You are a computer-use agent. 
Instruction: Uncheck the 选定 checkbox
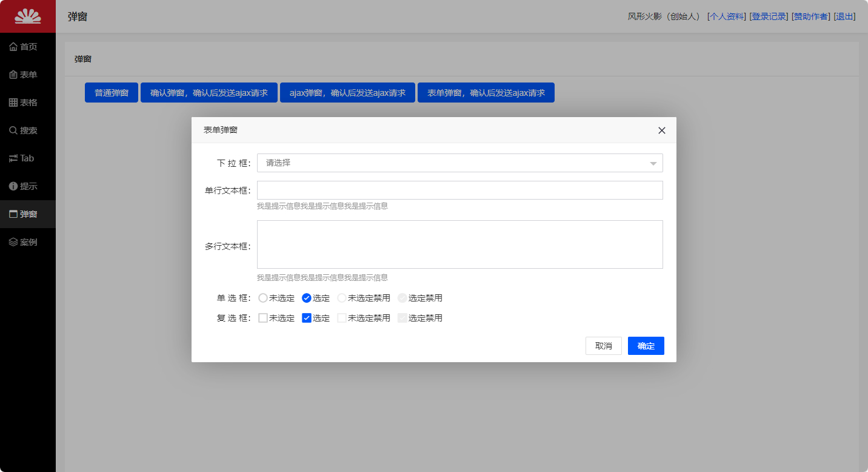click(x=307, y=318)
